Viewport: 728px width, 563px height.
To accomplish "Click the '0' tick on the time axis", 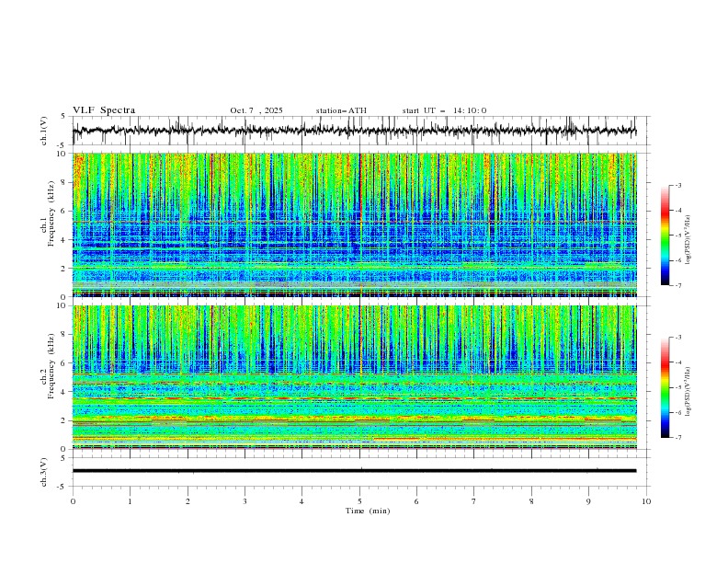I will click(x=73, y=501).
